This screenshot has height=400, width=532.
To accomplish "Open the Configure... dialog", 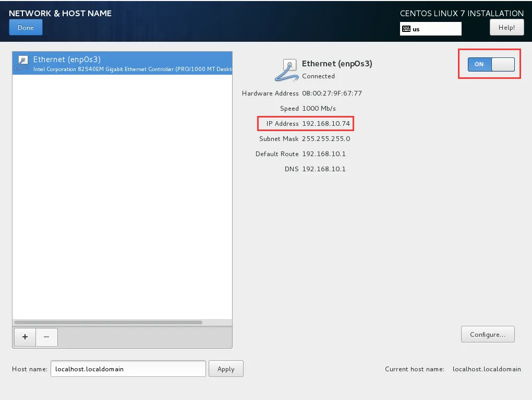I will point(488,335).
